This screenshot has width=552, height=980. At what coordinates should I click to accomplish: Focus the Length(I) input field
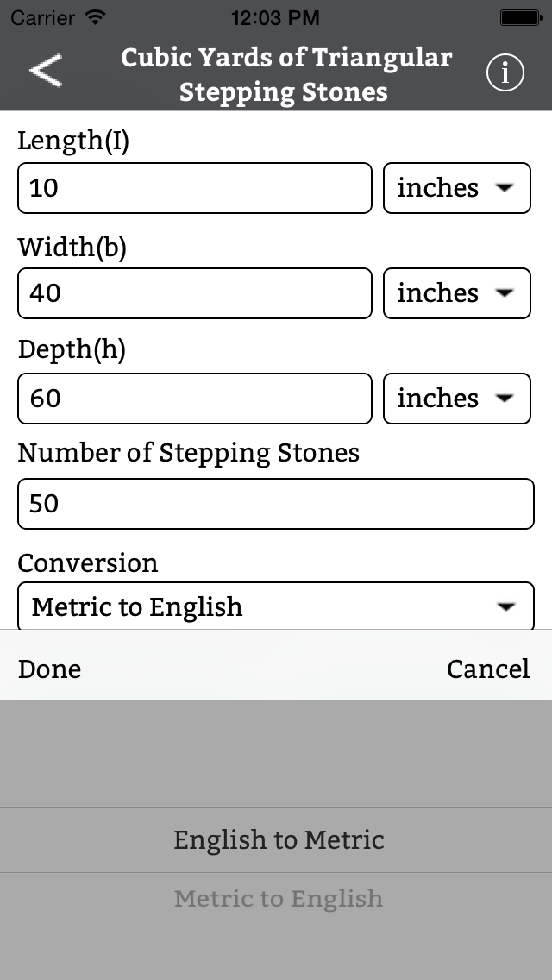[x=195, y=187]
